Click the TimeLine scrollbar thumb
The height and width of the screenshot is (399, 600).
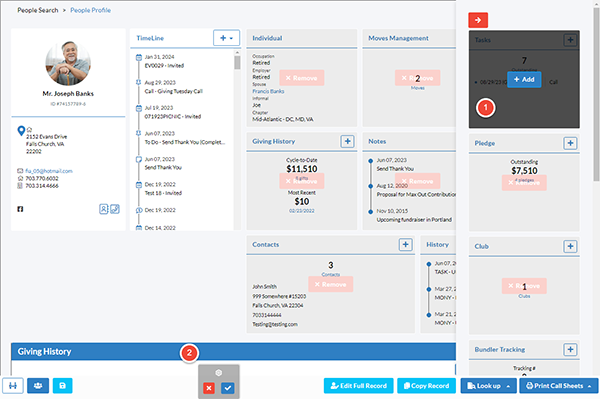point(237,62)
